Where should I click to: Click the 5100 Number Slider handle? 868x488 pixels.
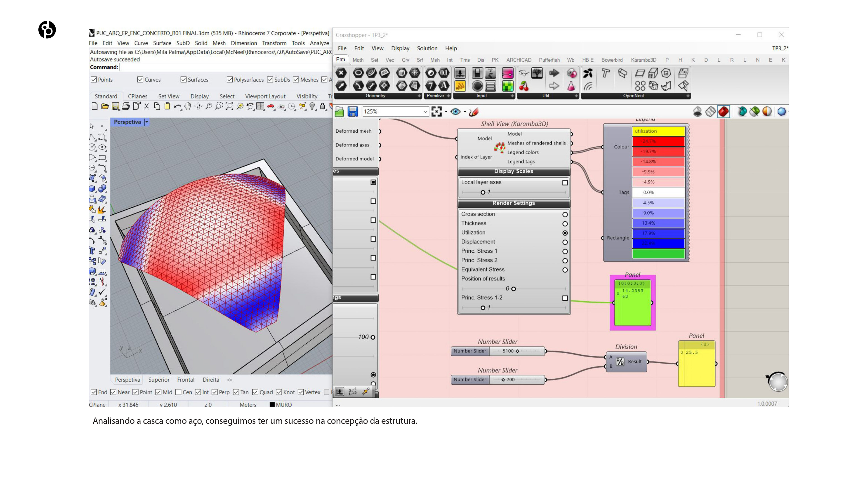pos(517,351)
